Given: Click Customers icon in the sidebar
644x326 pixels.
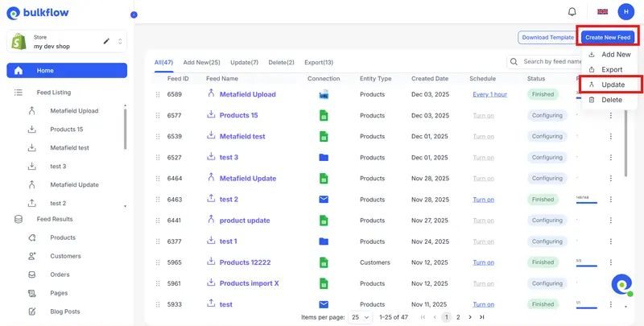Looking at the screenshot, I should coord(32,256).
